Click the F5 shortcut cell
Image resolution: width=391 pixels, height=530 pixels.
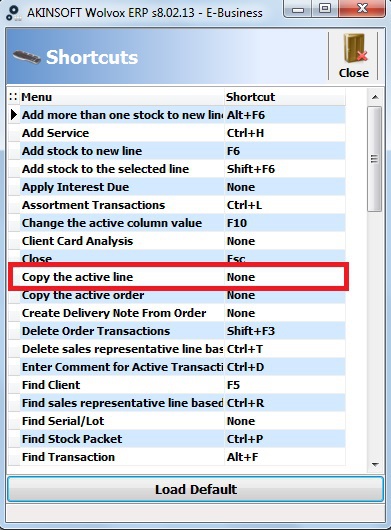click(285, 385)
